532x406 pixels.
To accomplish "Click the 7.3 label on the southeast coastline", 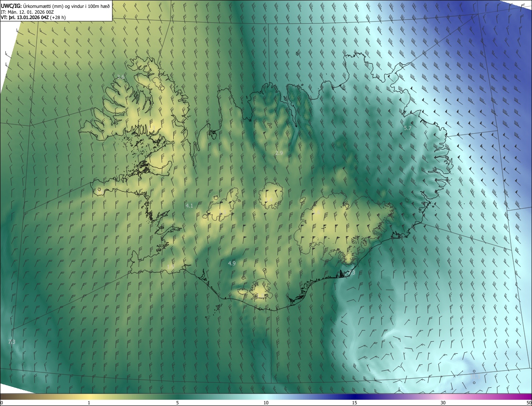I will click(x=352, y=273).
